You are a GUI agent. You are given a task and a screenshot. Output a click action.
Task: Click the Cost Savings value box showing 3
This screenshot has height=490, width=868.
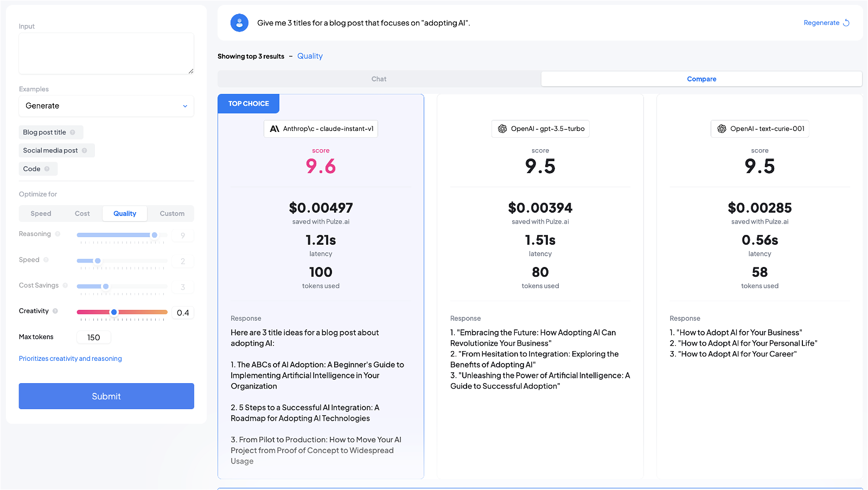pos(183,287)
